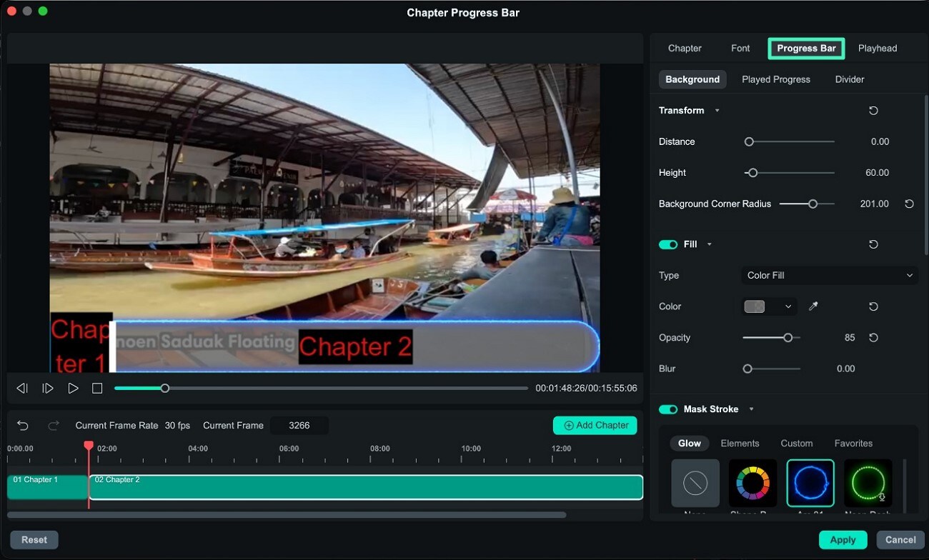Open the Progress Bar tab

[806, 49]
